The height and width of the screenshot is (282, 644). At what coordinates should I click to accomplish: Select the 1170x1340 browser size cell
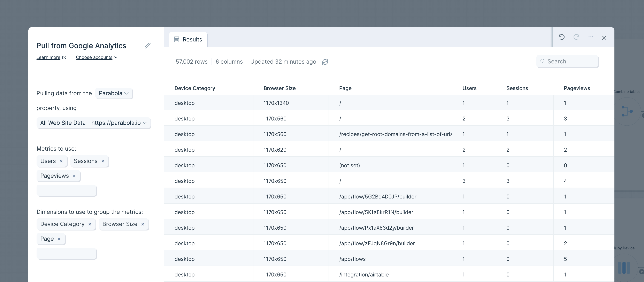pos(291,103)
